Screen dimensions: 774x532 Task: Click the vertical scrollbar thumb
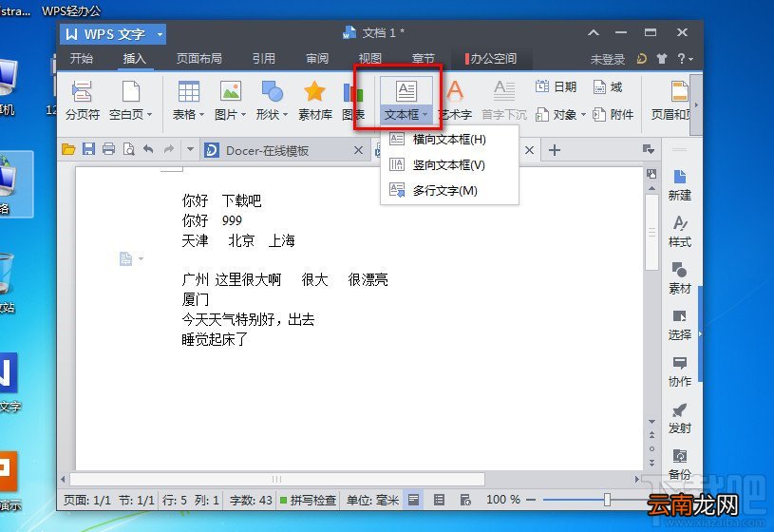click(x=651, y=232)
